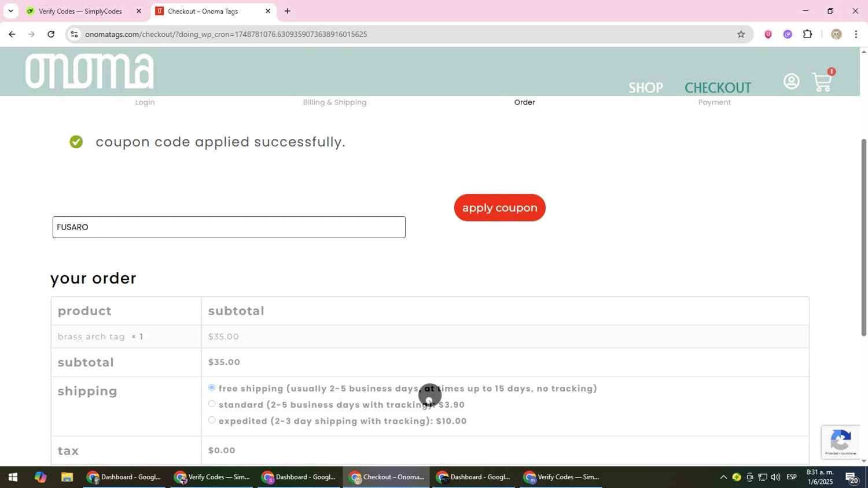
Task: Open the shopping cart icon
Action: (822, 82)
